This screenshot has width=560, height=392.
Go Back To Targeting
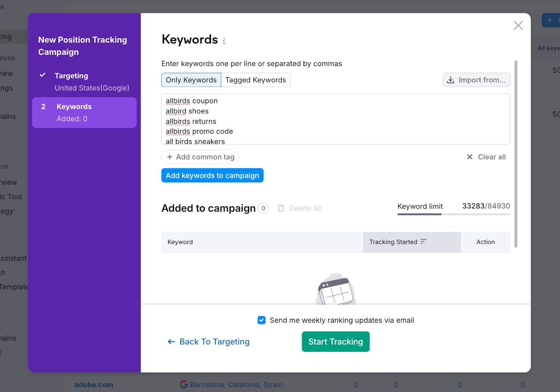click(209, 342)
